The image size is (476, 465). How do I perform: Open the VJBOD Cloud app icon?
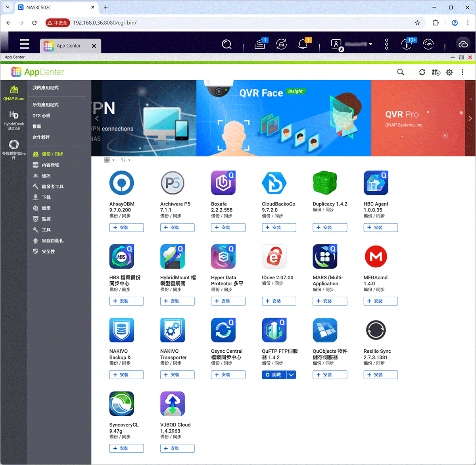pos(173,404)
